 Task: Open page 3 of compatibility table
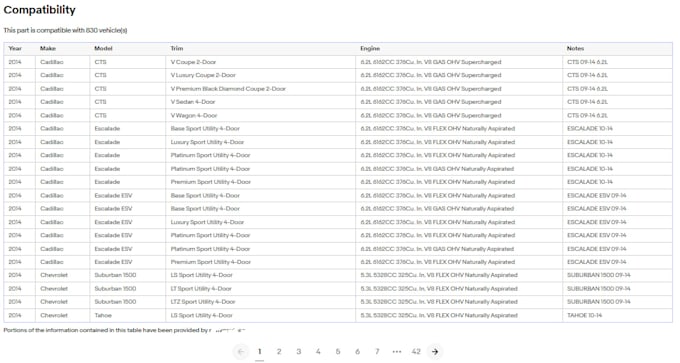298,351
